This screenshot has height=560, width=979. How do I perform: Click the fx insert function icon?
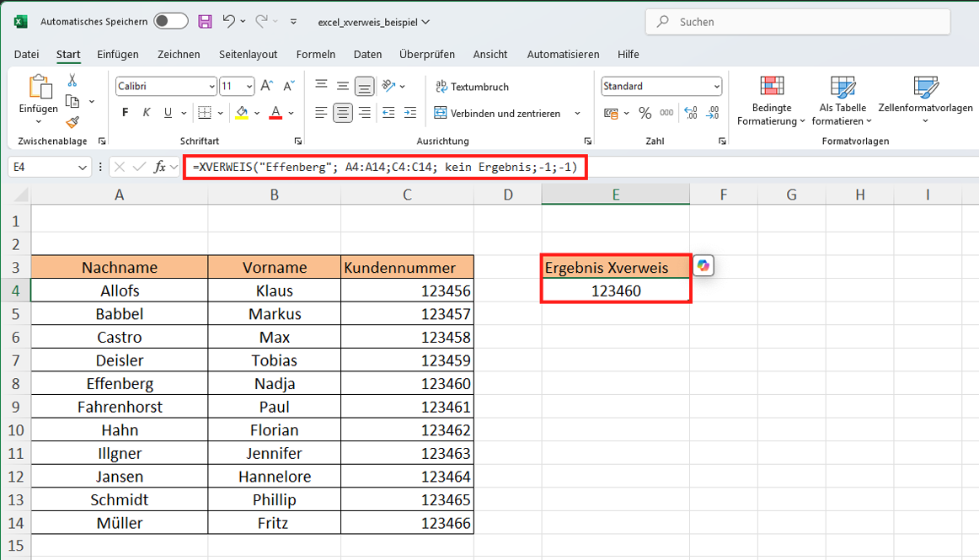point(160,167)
